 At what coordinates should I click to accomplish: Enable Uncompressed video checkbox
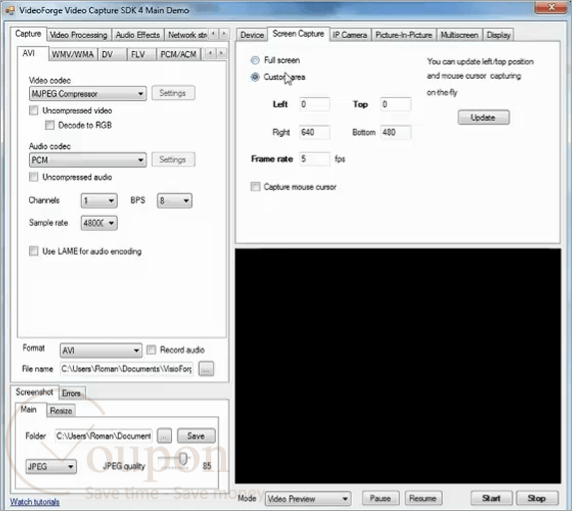(34, 111)
